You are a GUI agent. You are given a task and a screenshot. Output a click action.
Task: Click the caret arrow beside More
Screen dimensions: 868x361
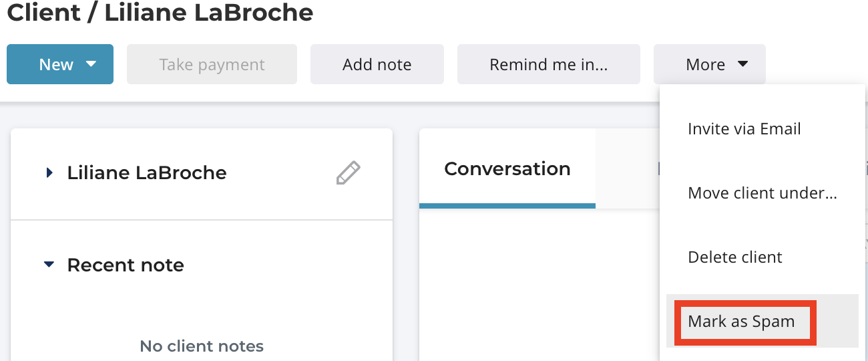742,64
